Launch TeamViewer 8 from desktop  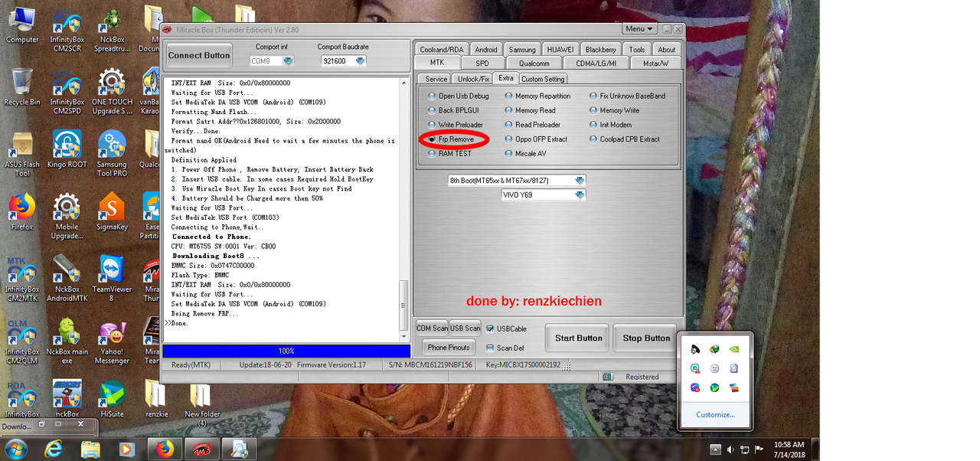pos(113,280)
